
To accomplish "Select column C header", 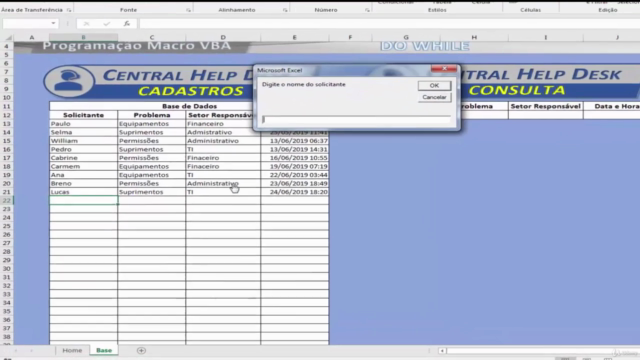I will (151, 38).
